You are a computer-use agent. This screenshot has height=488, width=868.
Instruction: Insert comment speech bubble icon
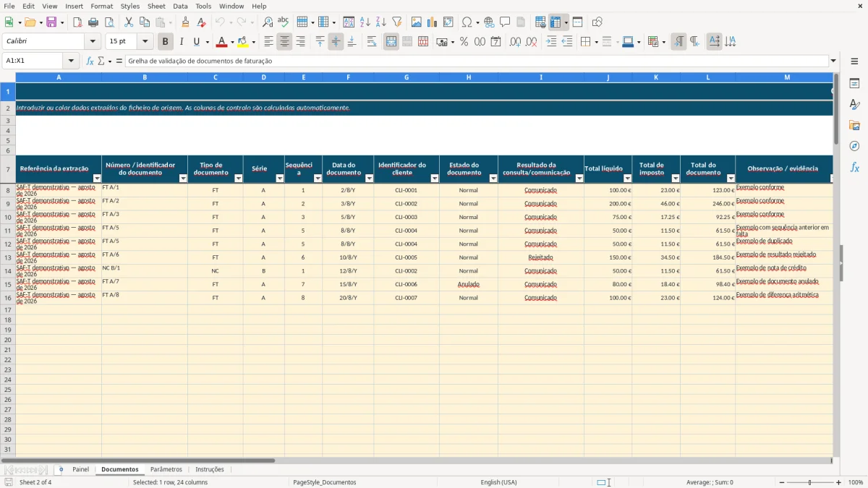click(505, 22)
